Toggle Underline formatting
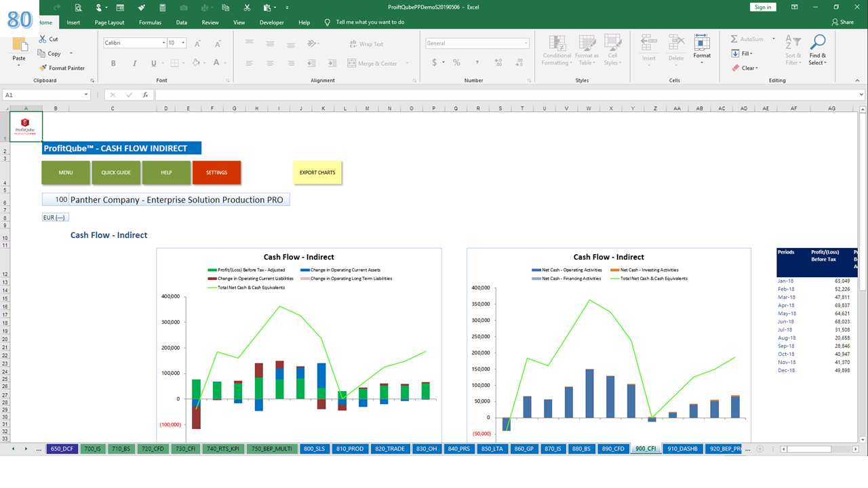 [154, 63]
